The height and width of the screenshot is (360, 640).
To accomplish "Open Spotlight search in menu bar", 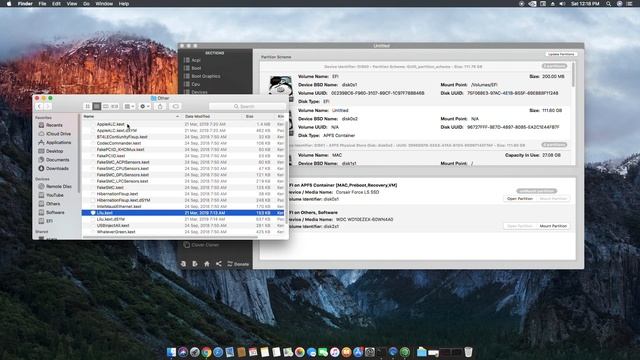I will click(x=609, y=4).
